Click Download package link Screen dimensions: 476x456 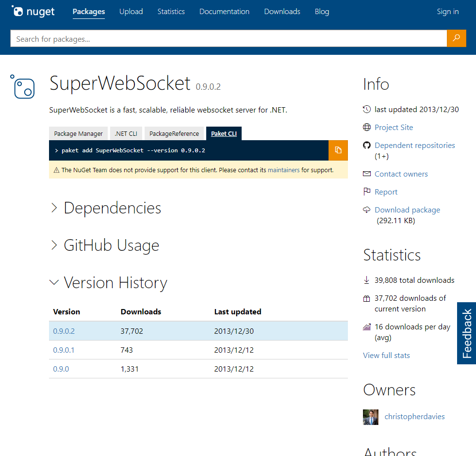pos(408,210)
